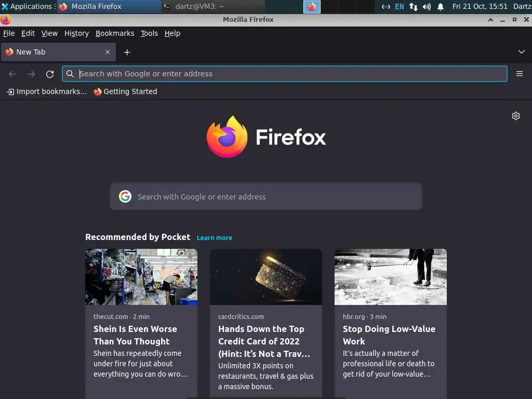The height and width of the screenshot is (399, 532).
Task: Click the back navigation arrow
Action: 12,74
